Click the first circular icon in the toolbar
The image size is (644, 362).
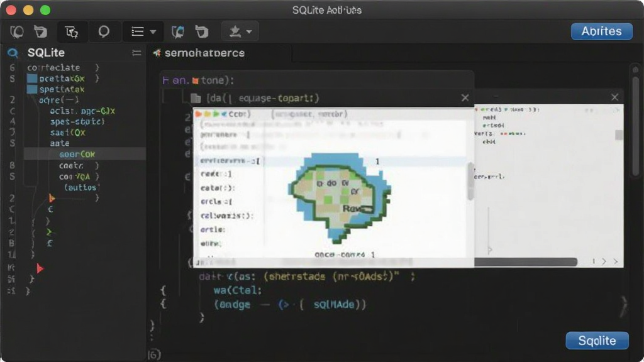pyautogui.click(x=17, y=31)
